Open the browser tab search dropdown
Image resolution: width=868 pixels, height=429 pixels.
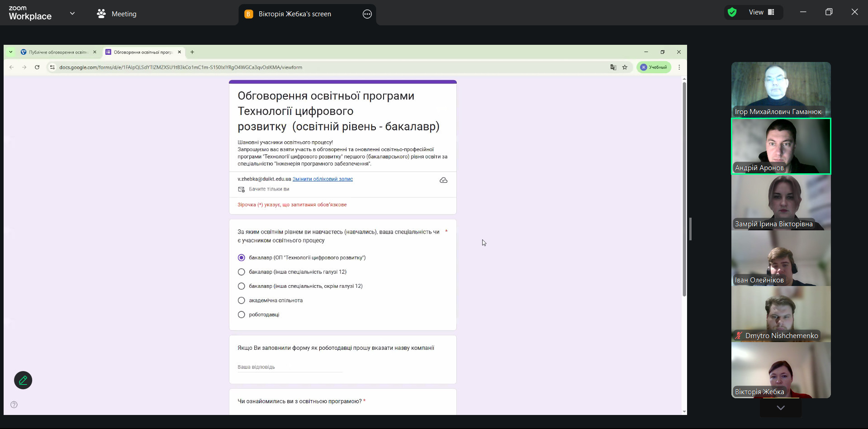point(11,52)
